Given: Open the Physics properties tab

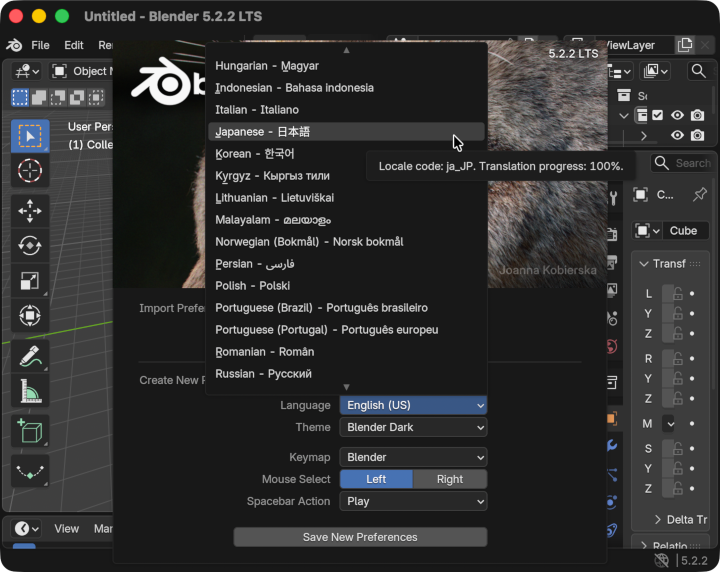Looking at the screenshot, I should click(612, 502).
